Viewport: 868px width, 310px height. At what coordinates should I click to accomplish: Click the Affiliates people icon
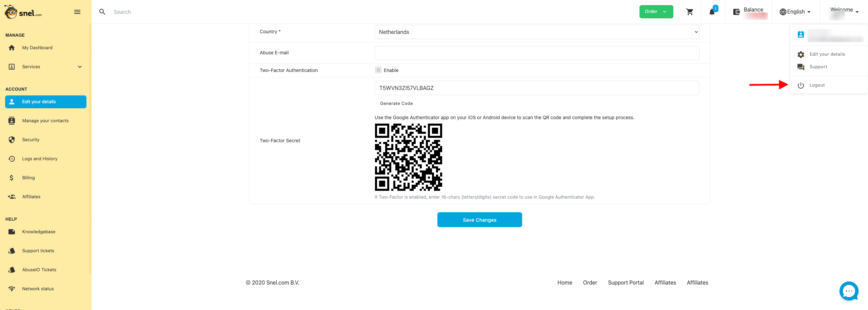pyautogui.click(x=12, y=197)
